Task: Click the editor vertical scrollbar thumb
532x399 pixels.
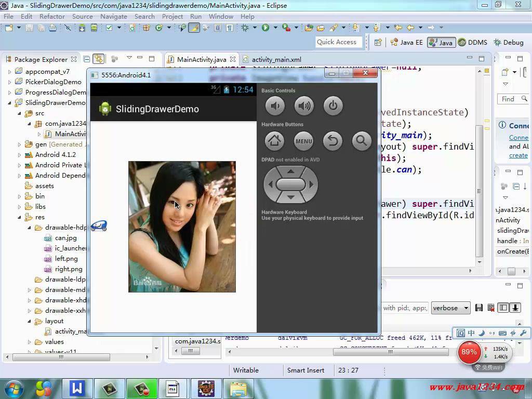Action: [479, 191]
